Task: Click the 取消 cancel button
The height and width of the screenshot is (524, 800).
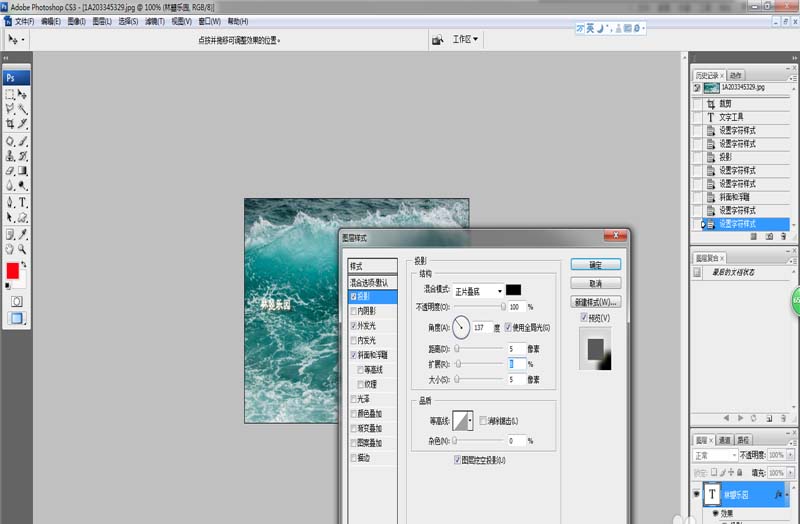Action: [595, 283]
